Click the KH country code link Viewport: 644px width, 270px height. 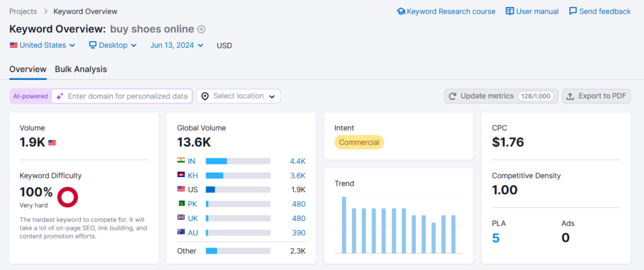(192, 176)
